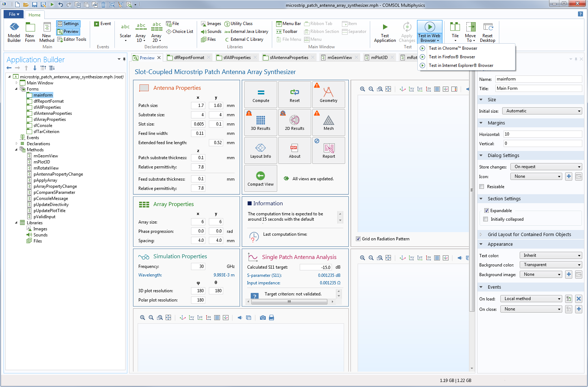Click the Editor Tools button
The height and width of the screenshot is (387, 588).
point(72,39)
